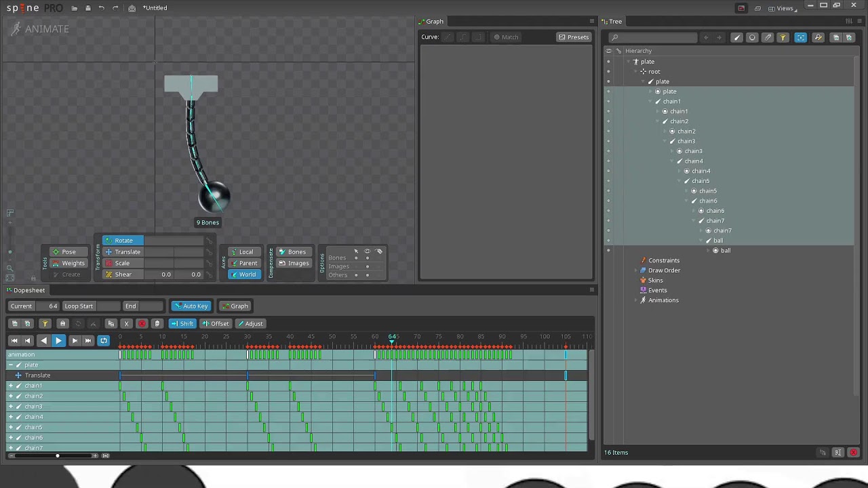The width and height of the screenshot is (868, 488).
Task: Click the dopesheet paste keys icon
Action: (x=157, y=324)
